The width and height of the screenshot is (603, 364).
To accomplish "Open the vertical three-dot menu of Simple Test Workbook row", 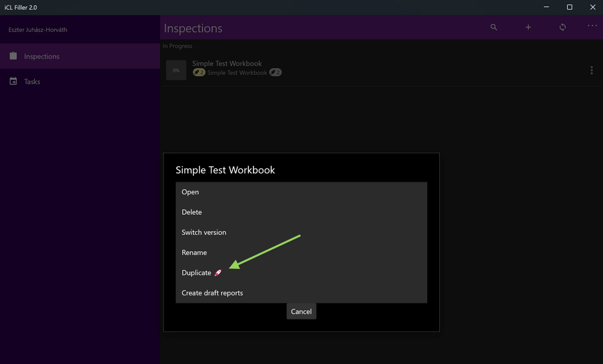I will 591,70.
